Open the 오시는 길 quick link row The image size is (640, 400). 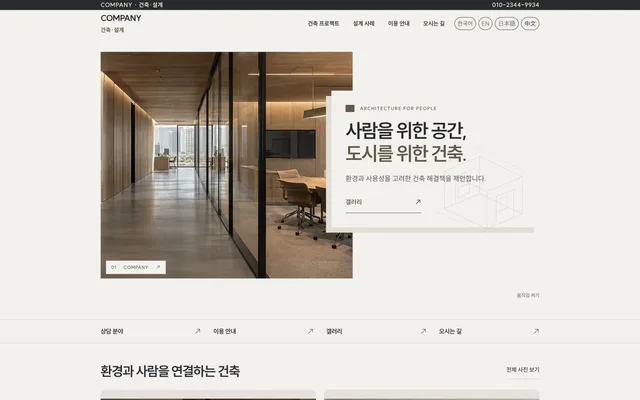[489, 331]
